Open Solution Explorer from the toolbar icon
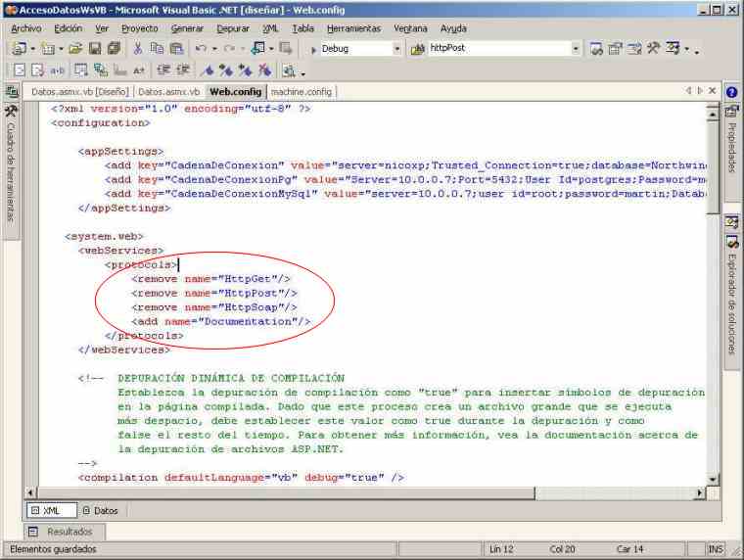 [596, 48]
